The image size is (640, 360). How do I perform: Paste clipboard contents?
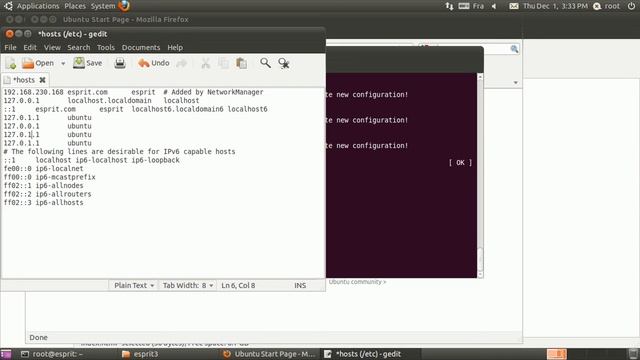(242, 63)
